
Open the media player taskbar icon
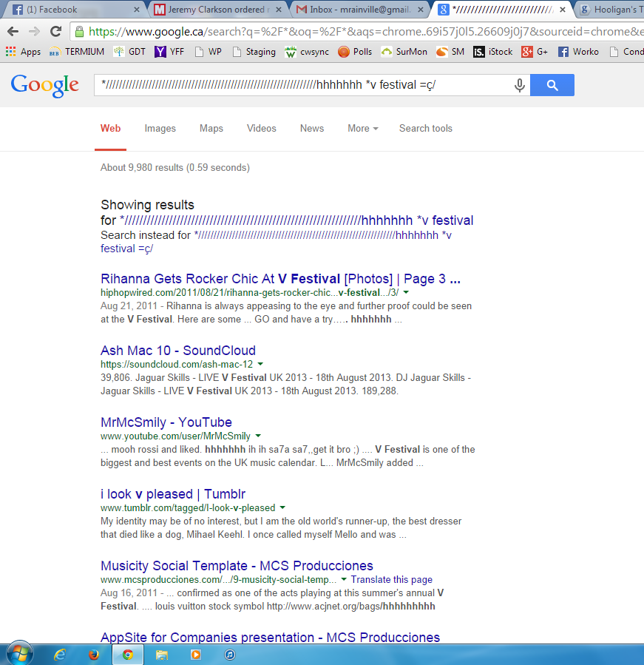click(195, 655)
